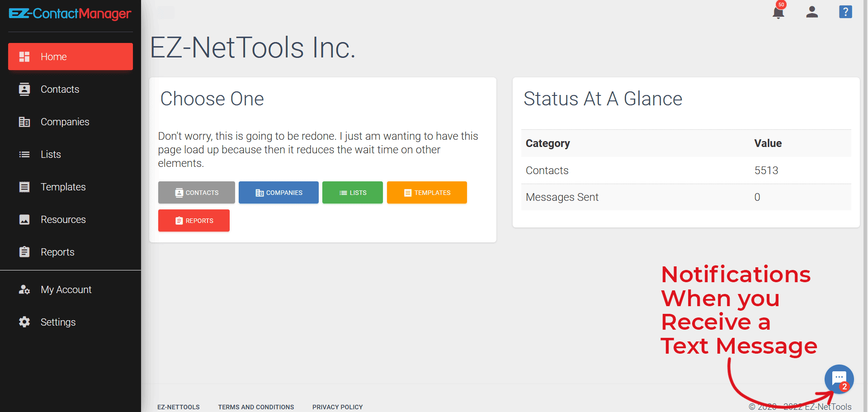Click the blue COMPANIES button
868x412 pixels.
[x=278, y=193]
